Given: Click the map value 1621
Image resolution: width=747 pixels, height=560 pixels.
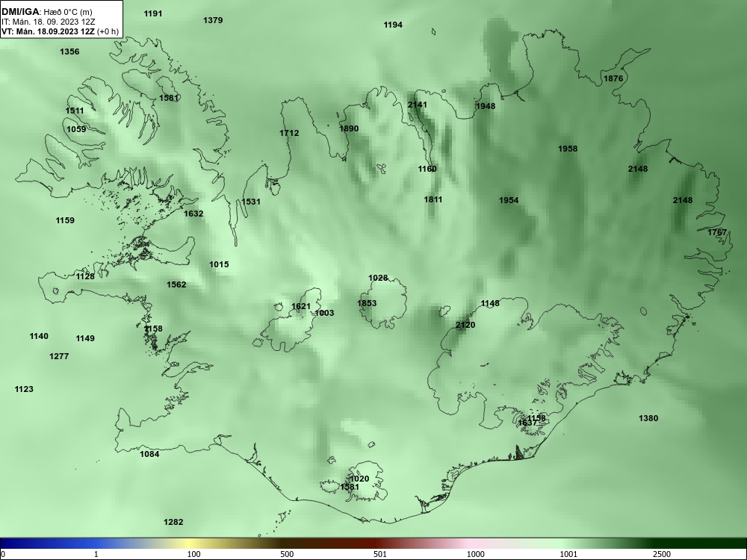Looking at the screenshot, I should click(x=300, y=307).
